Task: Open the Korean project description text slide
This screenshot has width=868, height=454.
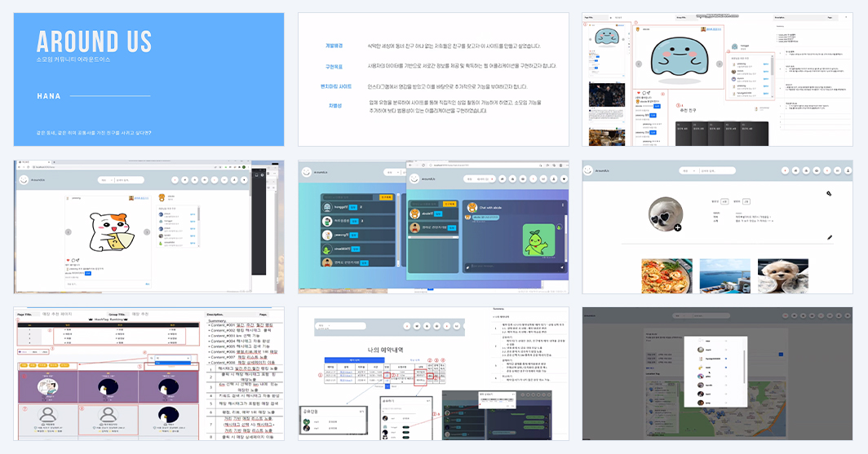Action: pos(433,80)
